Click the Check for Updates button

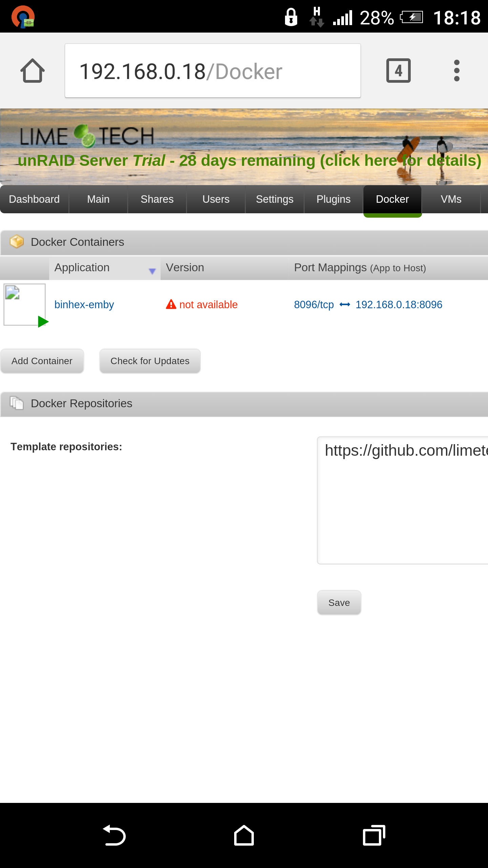click(x=150, y=361)
